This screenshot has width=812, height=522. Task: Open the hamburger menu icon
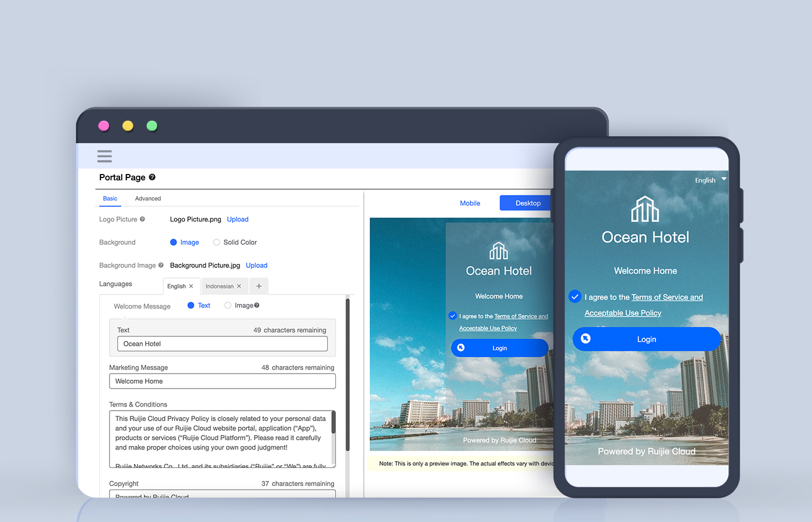pos(104,156)
